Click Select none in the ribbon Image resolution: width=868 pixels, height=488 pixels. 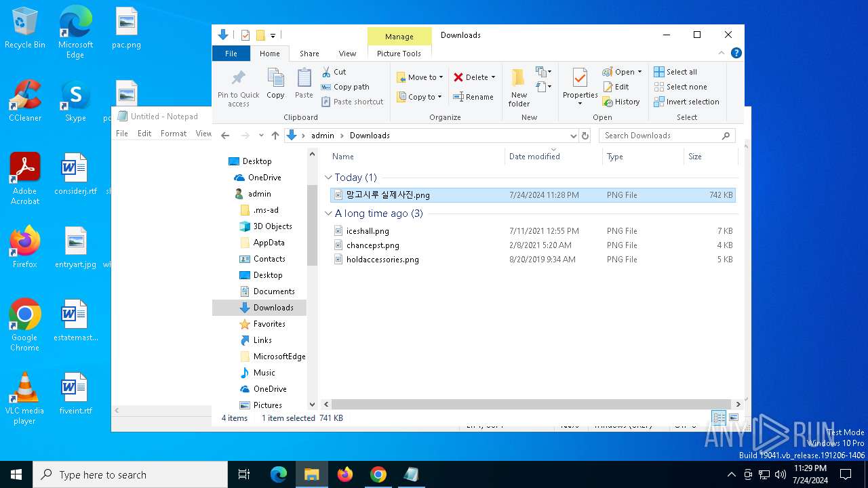[680, 87]
